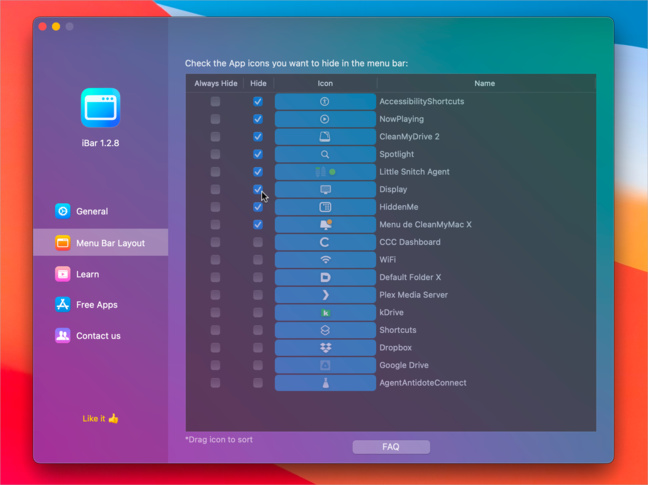This screenshot has height=485, width=648.
Task: Check Hide for Plex Media Server
Action: (258, 295)
